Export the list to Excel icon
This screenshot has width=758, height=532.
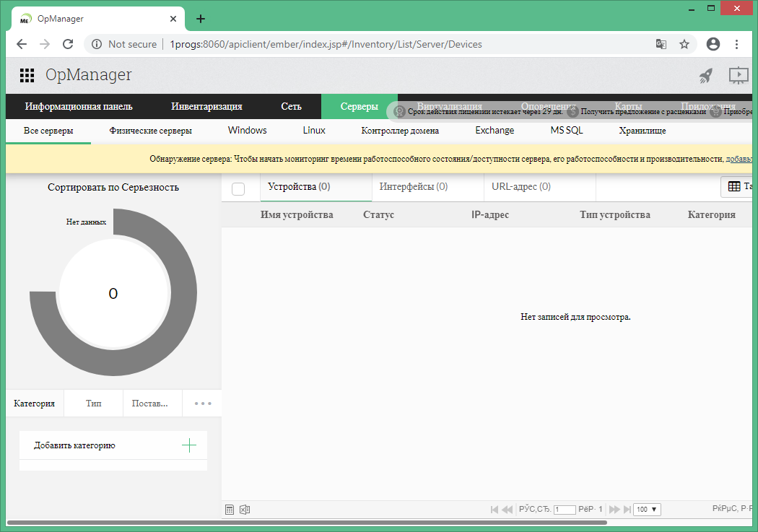(245, 510)
